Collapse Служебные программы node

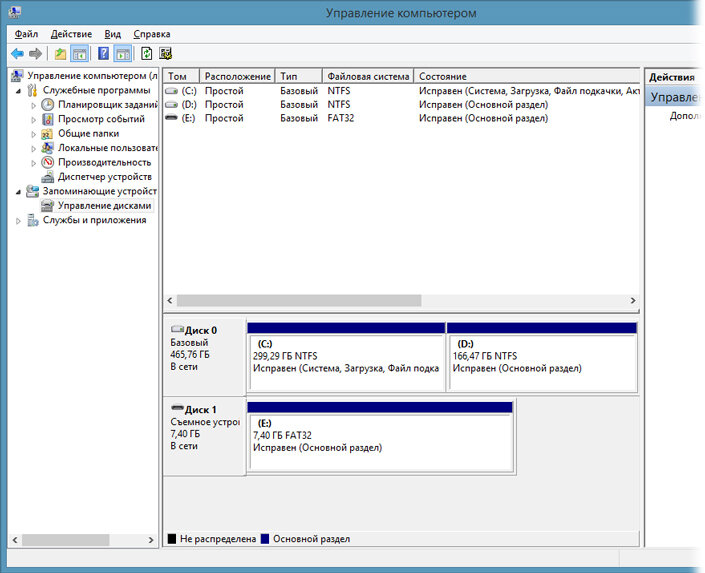pos(18,91)
